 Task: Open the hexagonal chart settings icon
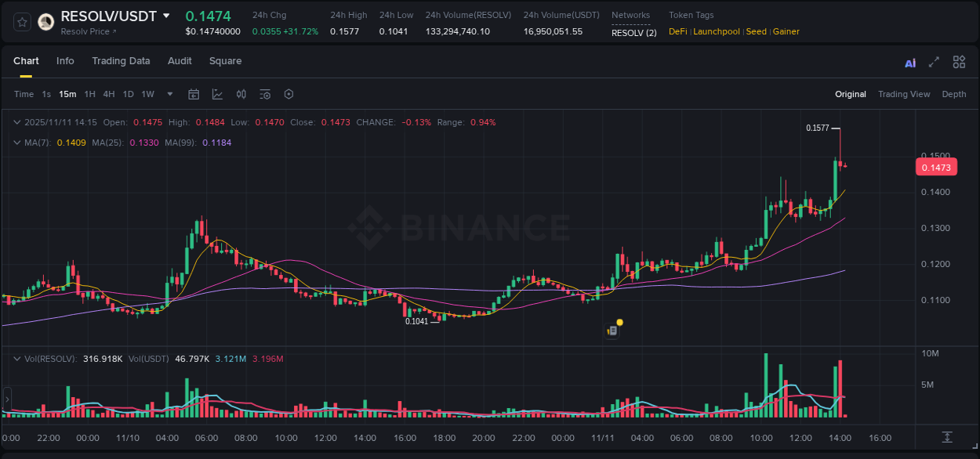click(x=289, y=94)
